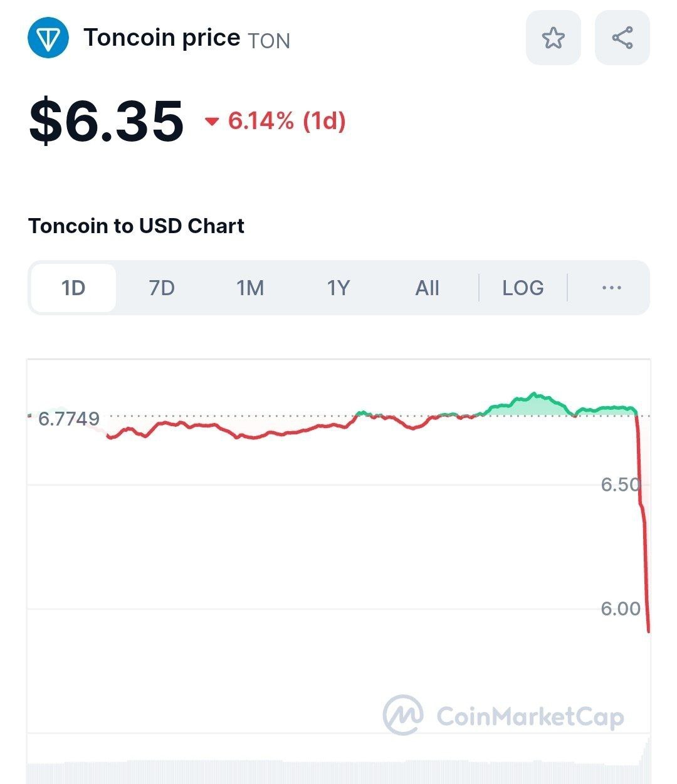Click the 6.14% (1d) change text
The height and width of the screenshot is (784, 677).
click(x=286, y=120)
